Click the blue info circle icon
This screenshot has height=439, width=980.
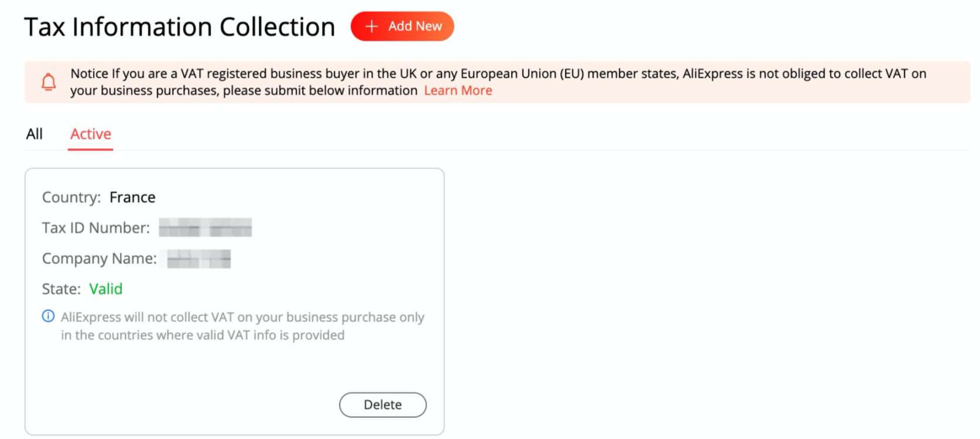click(48, 317)
